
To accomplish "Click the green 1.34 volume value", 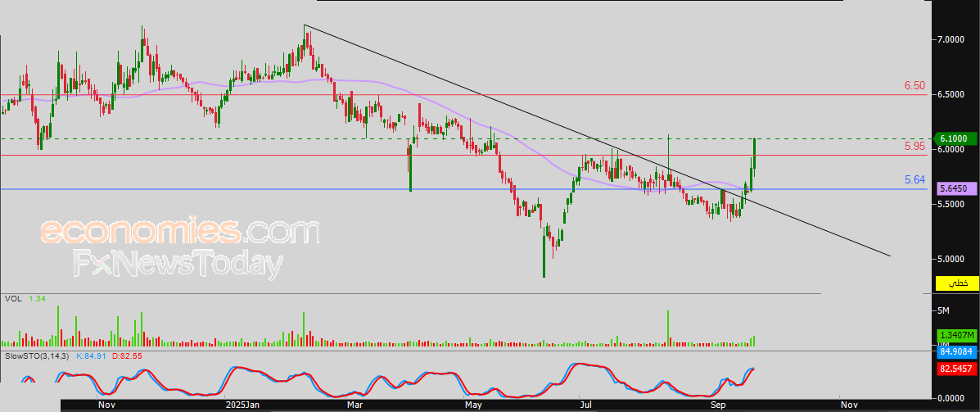I will 36,300.
